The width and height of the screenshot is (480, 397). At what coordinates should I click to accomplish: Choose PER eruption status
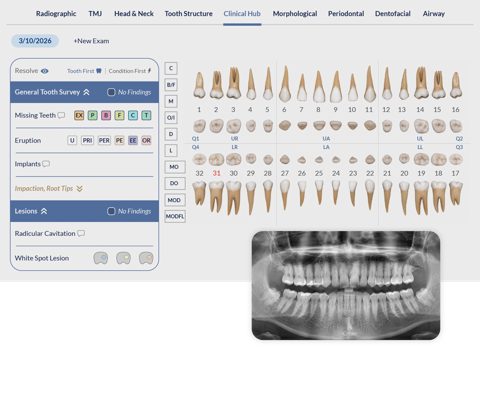coord(104,140)
